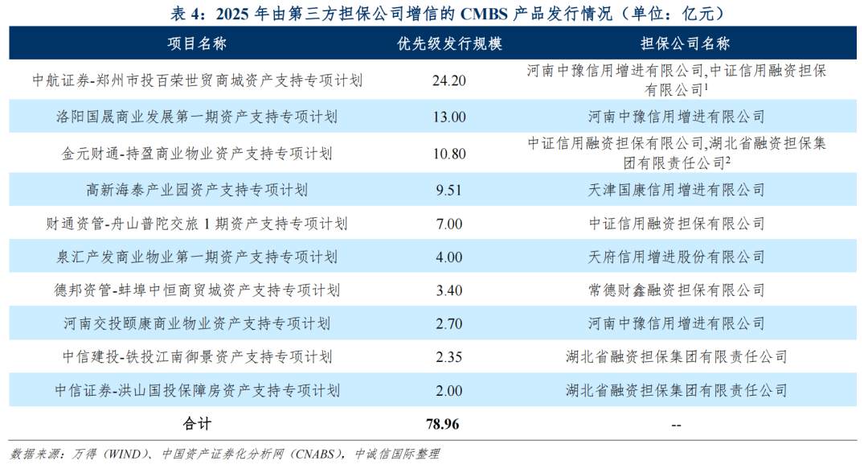This screenshot has width=868, height=473.
Task: Click the cell '金元财通-持盈商业物业资产支持专项计划'
Action: [197, 154]
